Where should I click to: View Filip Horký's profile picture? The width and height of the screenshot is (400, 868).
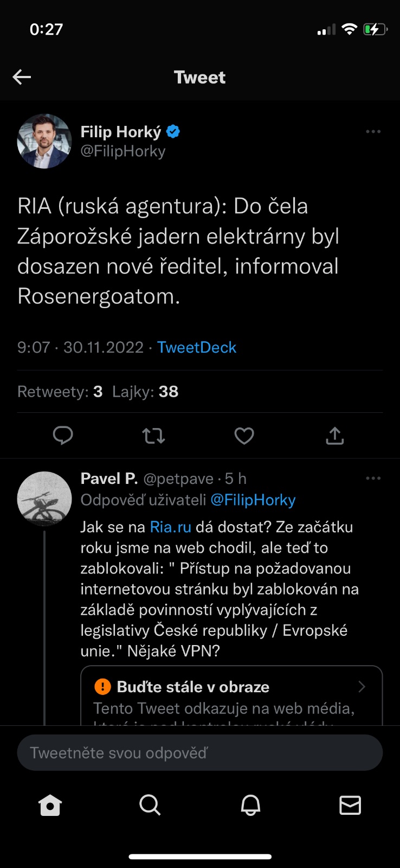click(44, 141)
